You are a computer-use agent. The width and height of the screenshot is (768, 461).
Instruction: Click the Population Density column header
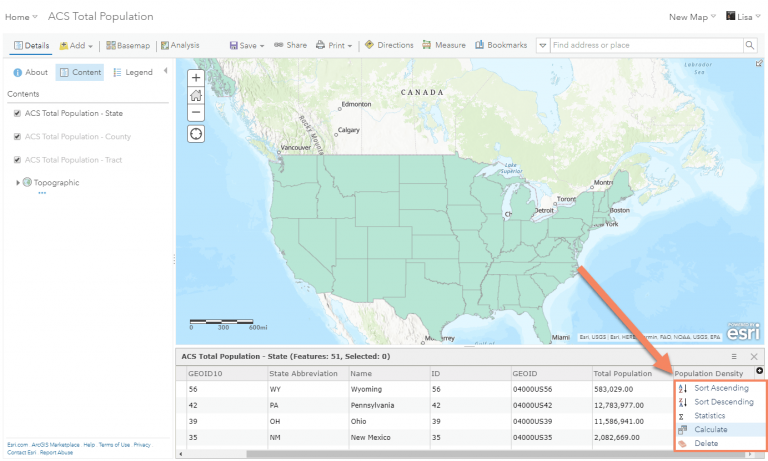[x=709, y=373]
